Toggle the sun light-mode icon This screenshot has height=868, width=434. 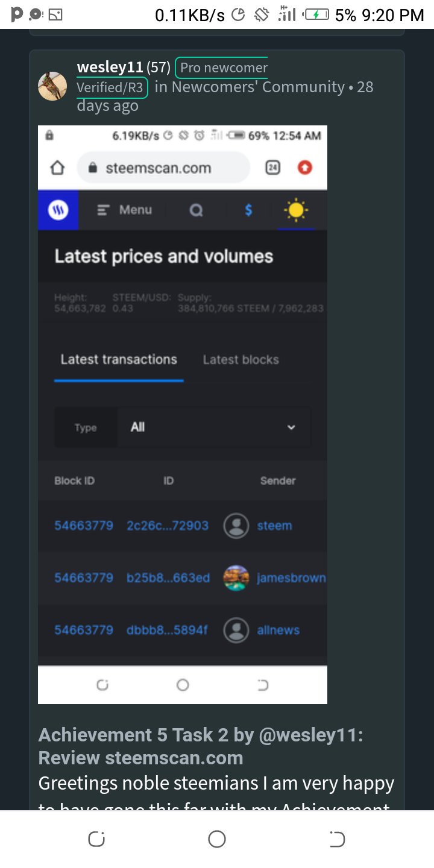(x=295, y=210)
